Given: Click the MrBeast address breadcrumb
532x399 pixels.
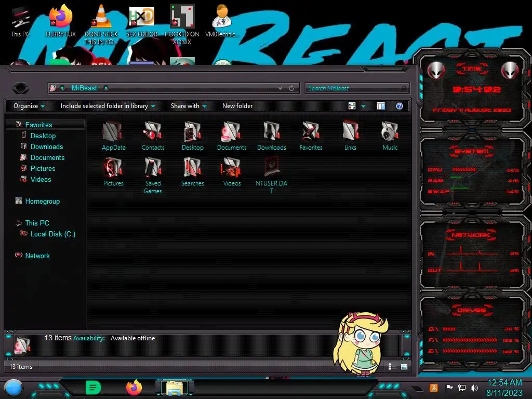Looking at the screenshot, I should [84, 88].
